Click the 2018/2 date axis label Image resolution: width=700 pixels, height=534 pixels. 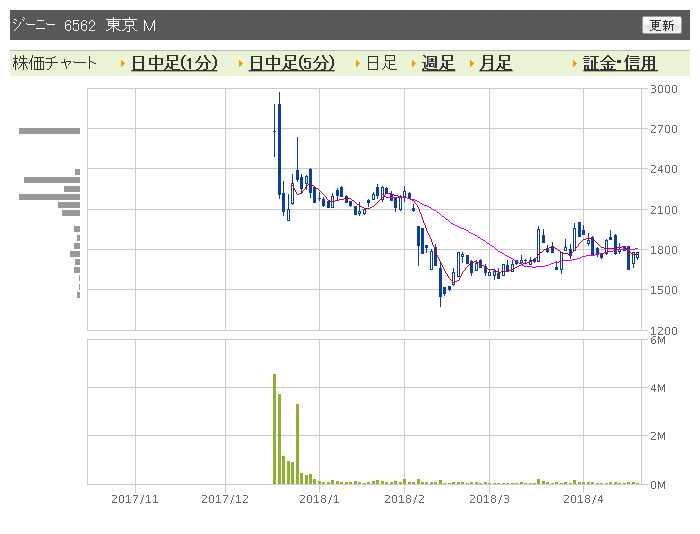(x=404, y=499)
